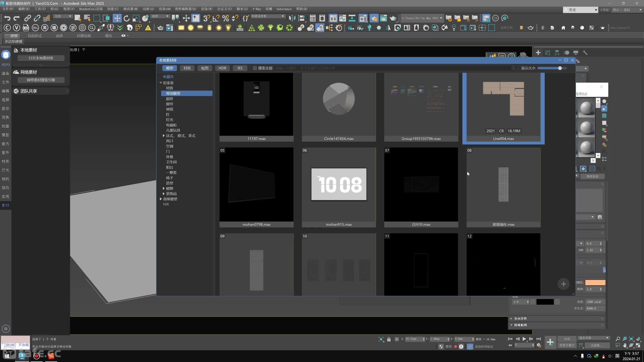Click the 自动 key button

click(x=567, y=339)
